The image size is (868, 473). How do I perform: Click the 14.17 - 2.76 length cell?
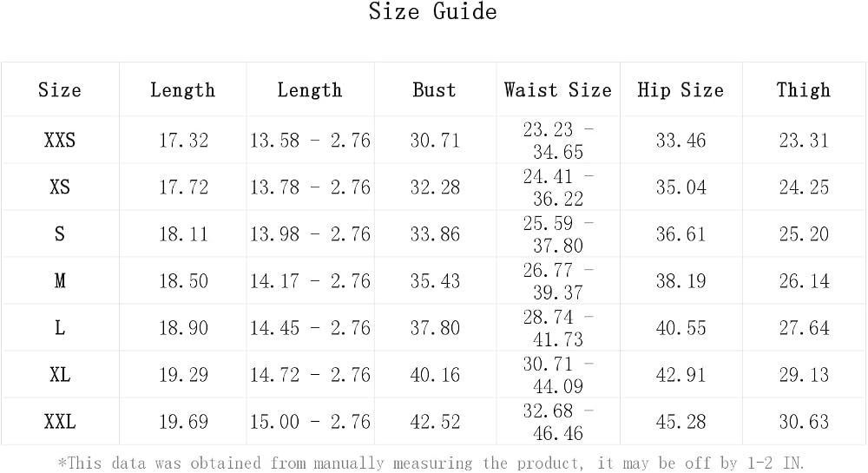point(310,281)
